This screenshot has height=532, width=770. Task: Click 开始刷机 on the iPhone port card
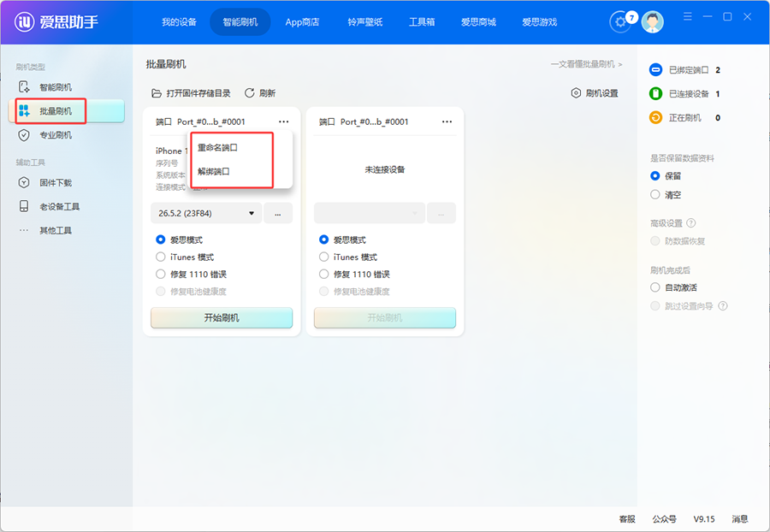click(222, 318)
